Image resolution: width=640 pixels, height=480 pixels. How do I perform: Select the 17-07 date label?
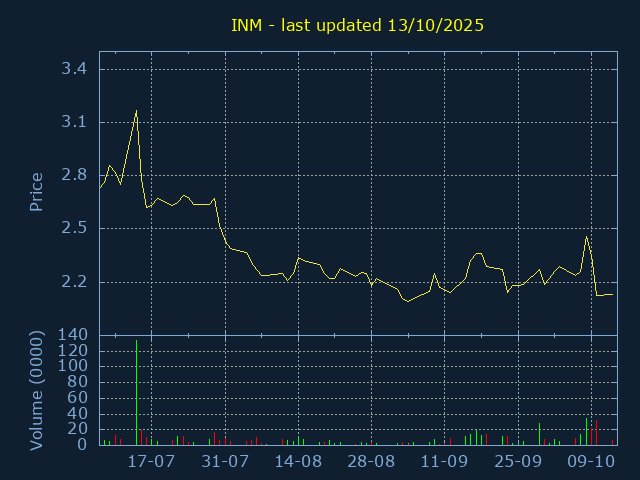point(151,462)
